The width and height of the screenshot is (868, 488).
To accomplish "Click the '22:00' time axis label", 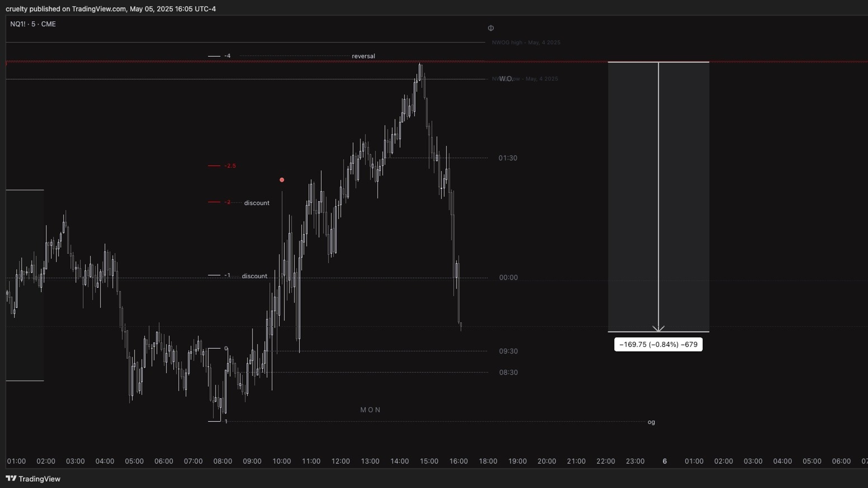I will [606, 461].
